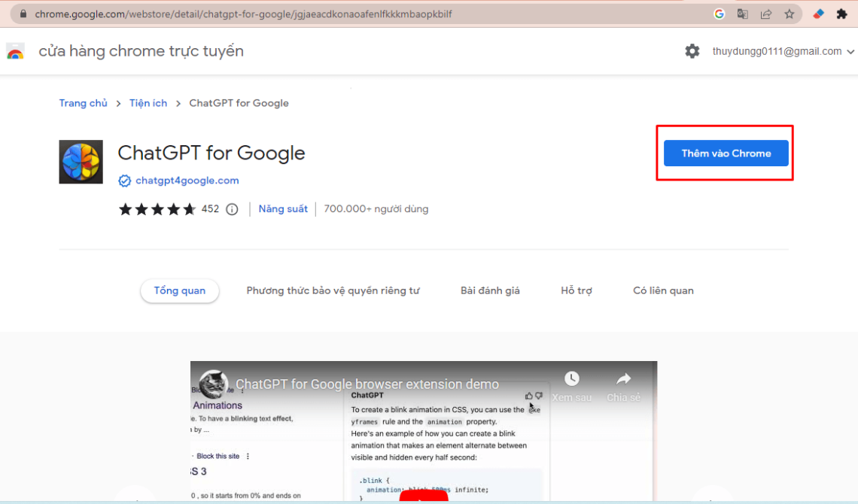Visit the chatgpt4google.com link
858x504 pixels.
coord(187,181)
